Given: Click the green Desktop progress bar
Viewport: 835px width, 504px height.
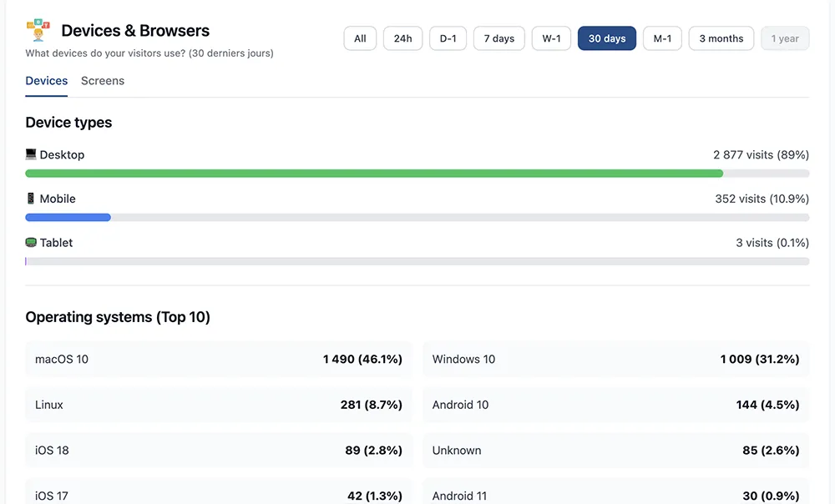Looking at the screenshot, I should pyautogui.click(x=374, y=174).
